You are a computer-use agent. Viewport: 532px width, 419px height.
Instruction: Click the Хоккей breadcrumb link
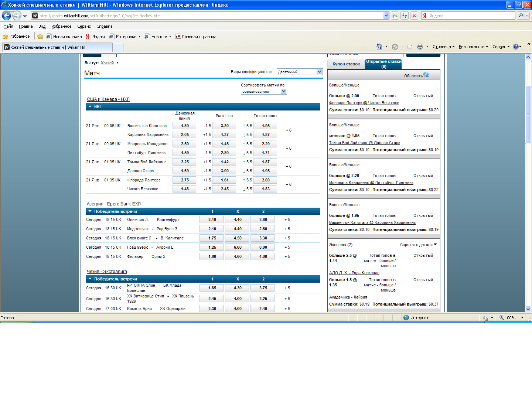(x=107, y=63)
